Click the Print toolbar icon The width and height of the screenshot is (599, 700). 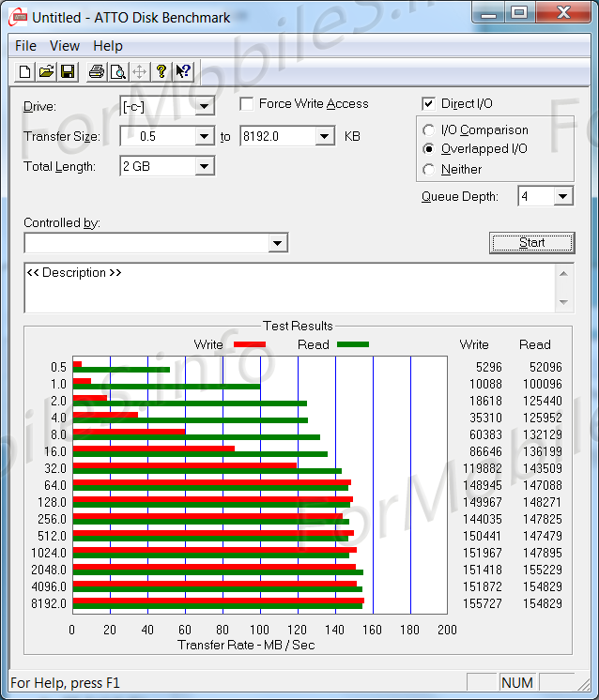[96, 71]
